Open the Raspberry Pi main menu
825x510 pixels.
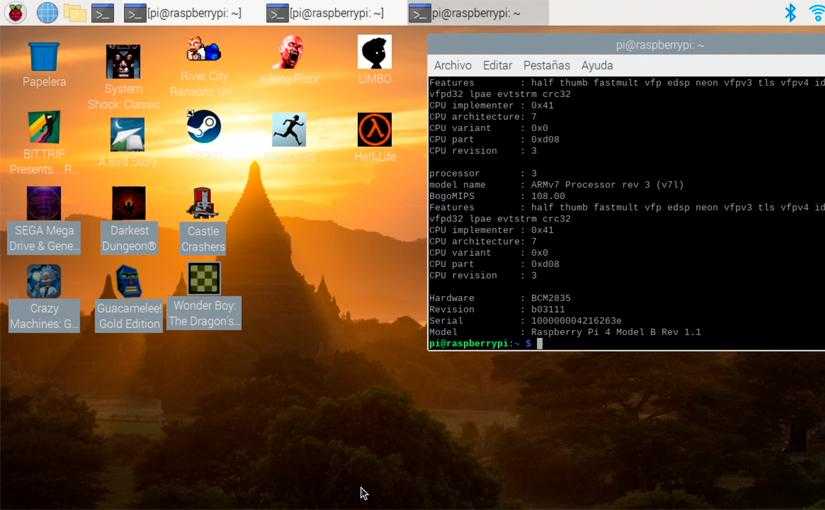pos(16,13)
